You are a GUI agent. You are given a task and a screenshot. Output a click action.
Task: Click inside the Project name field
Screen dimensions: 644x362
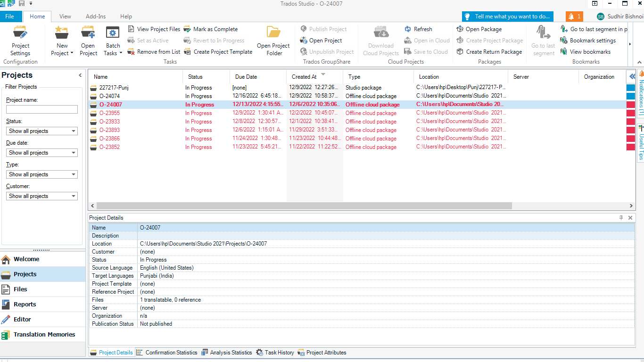tap(41, 109)
